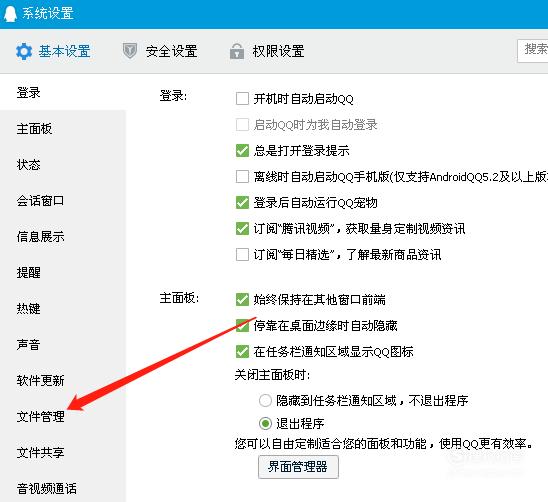
Task: Select 状态 in the sidebar
Action: [29, 165]
